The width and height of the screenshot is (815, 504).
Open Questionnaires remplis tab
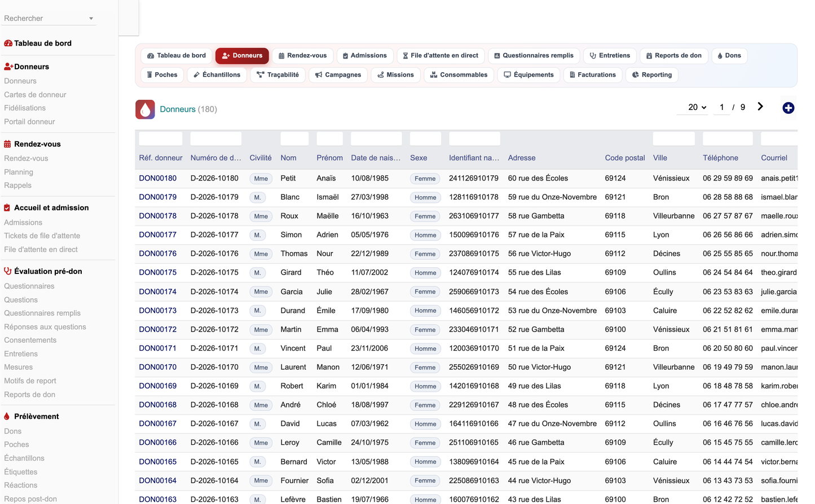[534, 56]
